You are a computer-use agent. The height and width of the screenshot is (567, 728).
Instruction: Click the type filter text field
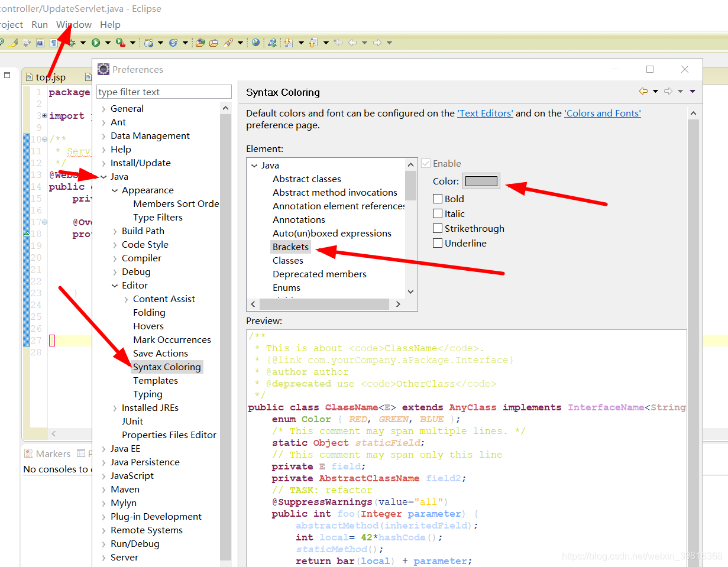point(164,92)
